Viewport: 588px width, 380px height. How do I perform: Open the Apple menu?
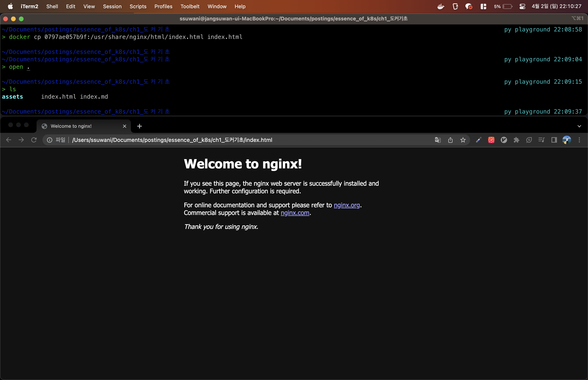10,6
